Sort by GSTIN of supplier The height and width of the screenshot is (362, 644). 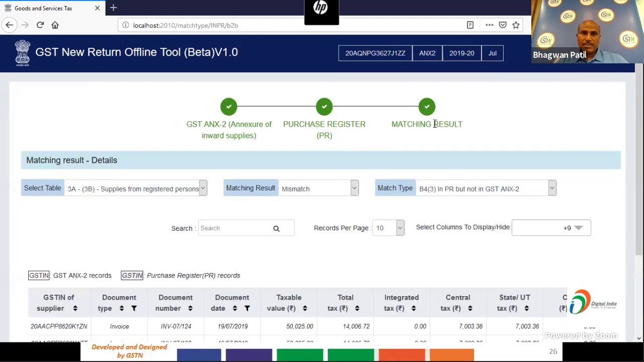coord(75,309)
